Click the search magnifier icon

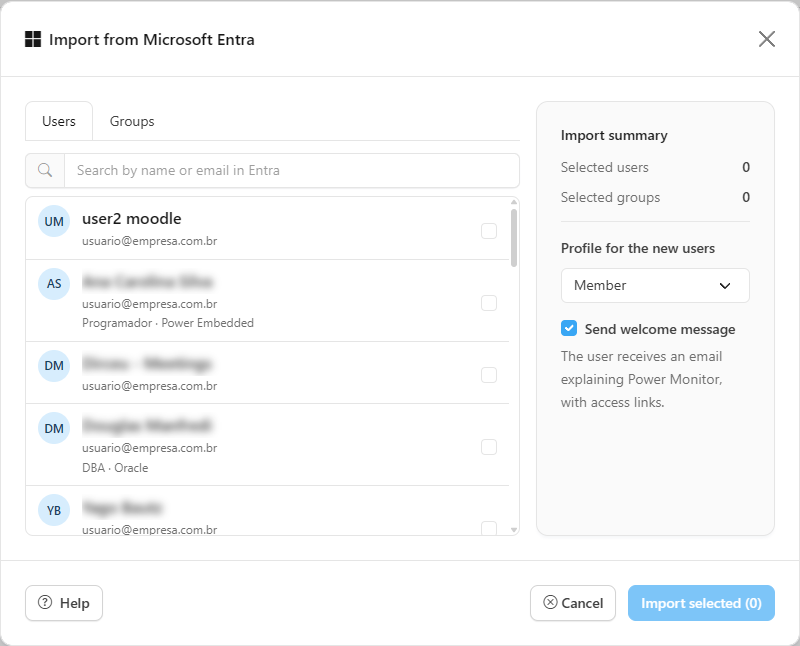(x=45, y=170)
